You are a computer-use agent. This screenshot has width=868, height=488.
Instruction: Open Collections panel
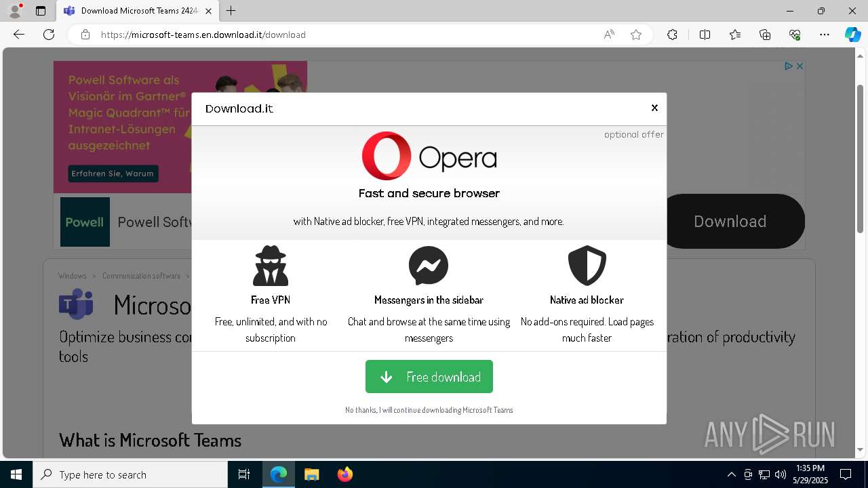[x=765, y=35]
